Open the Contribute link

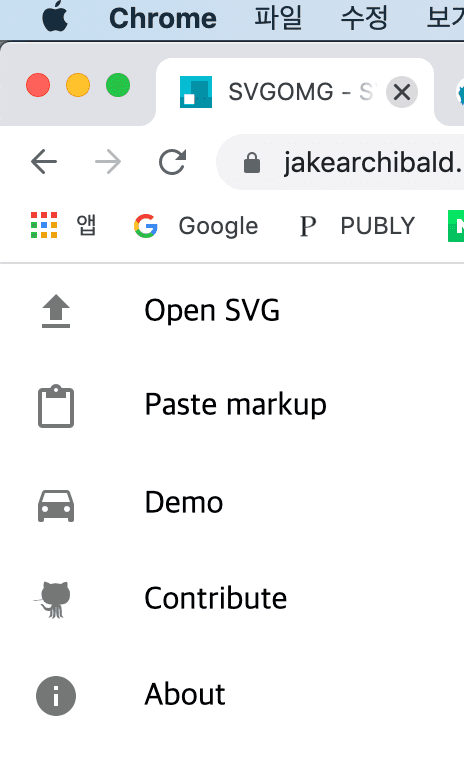[216, 598]
